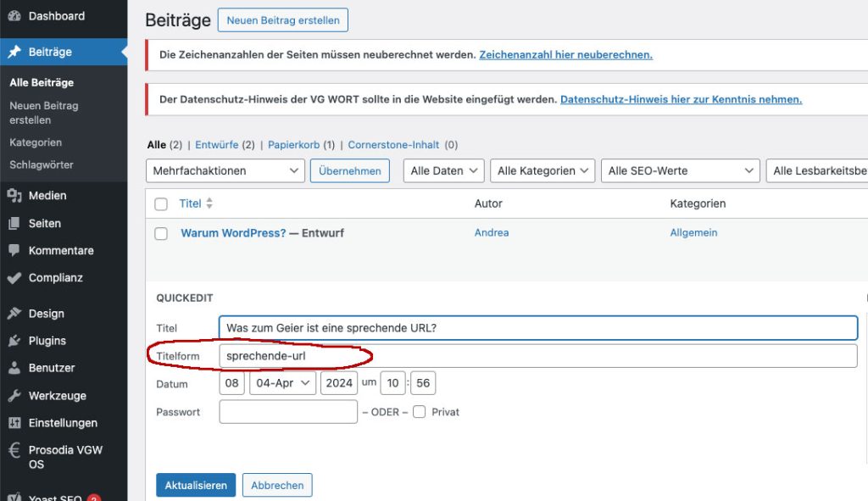The height and width of the screenshot is (501, 868).
Task: Click the Plugins plug icon
Action: point(14,341)
